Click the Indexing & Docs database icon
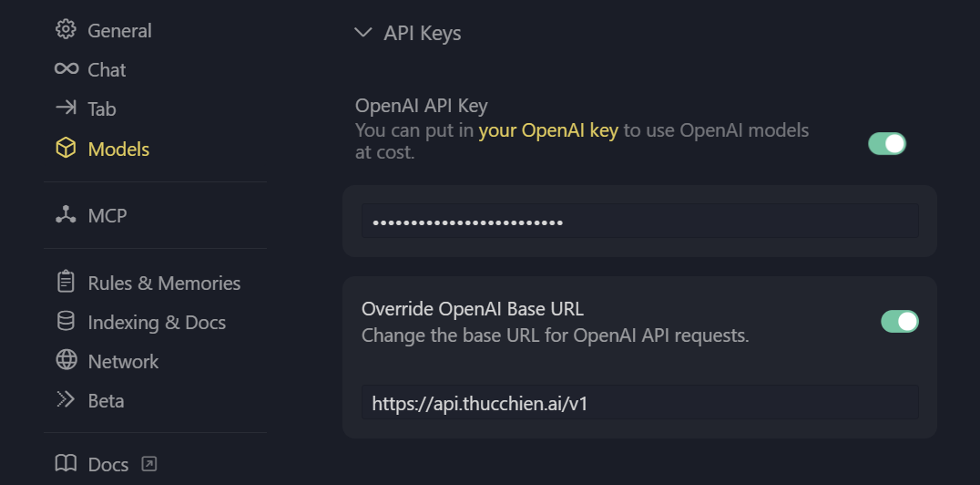The height and width of the screenshot is (485, 980). point(66,322)
